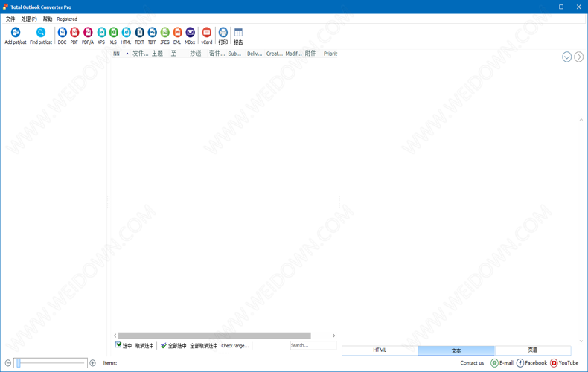Viewport: 588px width, 372px height.
Task: Open the Facebook link
Action: click(531, 363)
